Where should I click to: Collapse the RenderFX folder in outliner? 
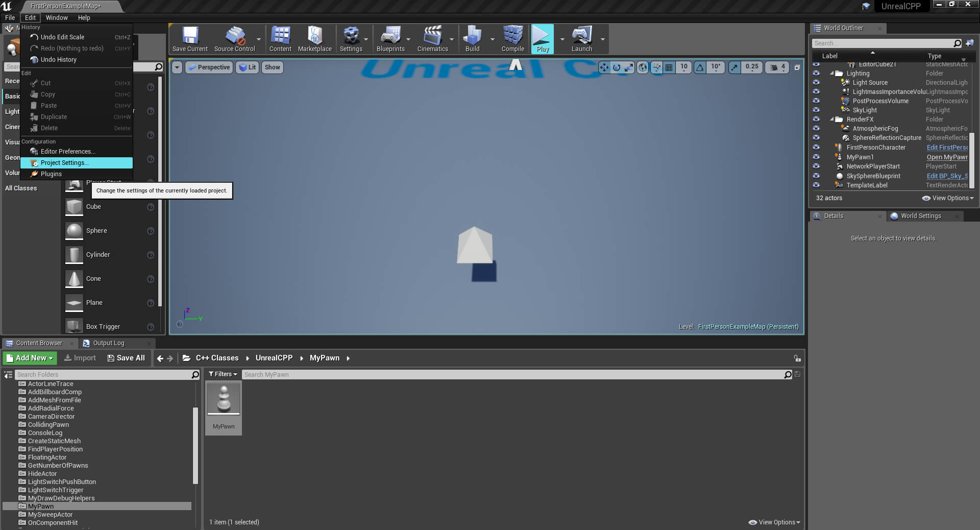[831, 119]
